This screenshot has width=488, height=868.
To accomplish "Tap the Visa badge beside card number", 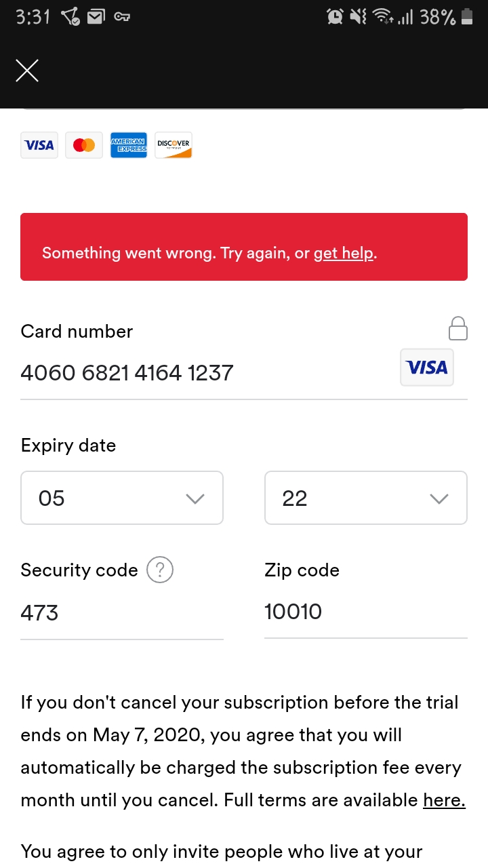I will (x=427, y=368).
